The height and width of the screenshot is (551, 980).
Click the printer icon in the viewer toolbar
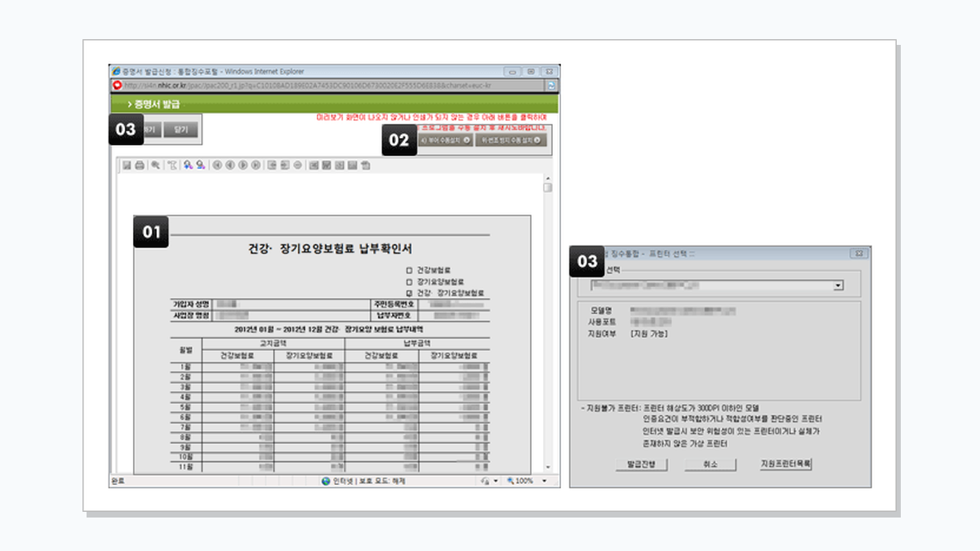140,165
